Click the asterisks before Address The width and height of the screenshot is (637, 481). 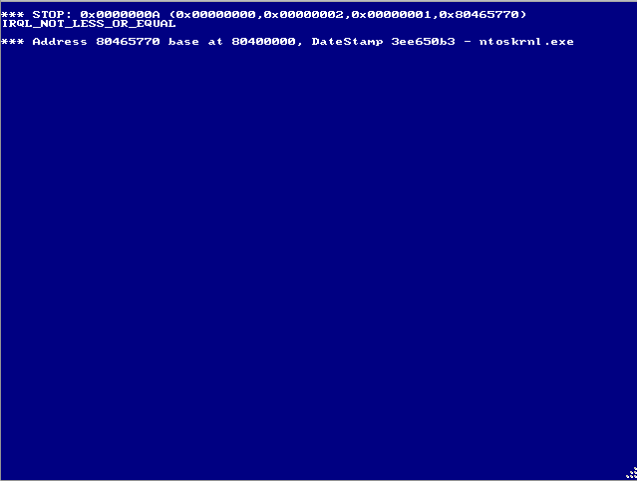coord(13,42)
